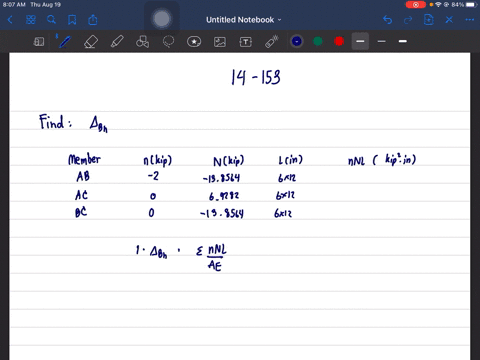Image resolution: width=480 pixels, height=360 pixels.
Task: Tap the '6.9282' value in row AC
Action: (x=224, y=196)
